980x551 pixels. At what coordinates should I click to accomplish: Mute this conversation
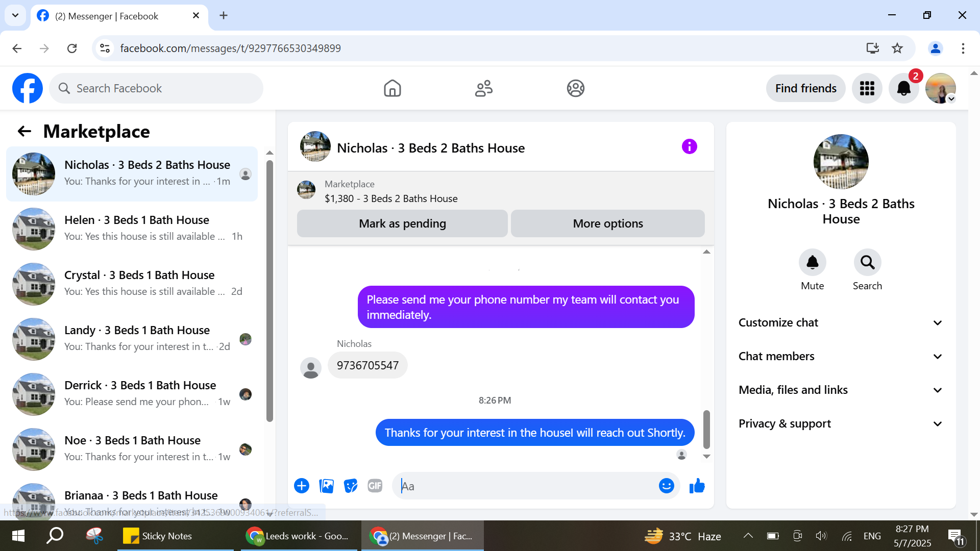812,263
